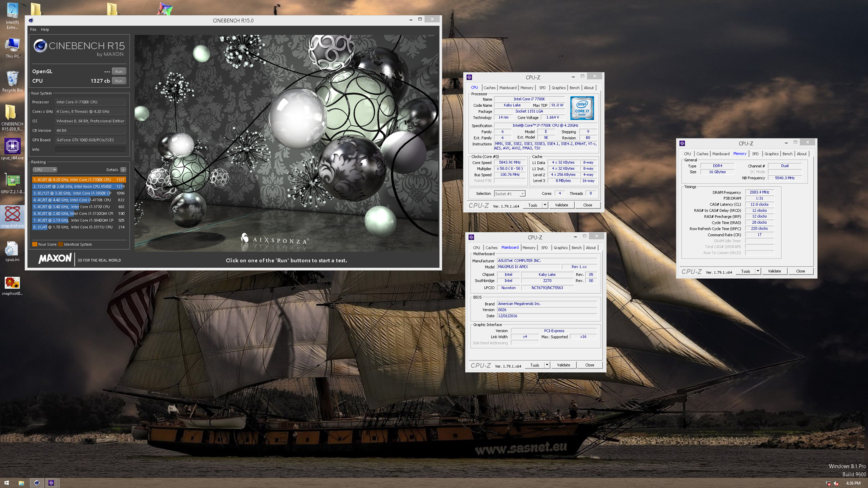Select the i7-7700K ranking row scoring 1327
868x488 pixels.
79,180
